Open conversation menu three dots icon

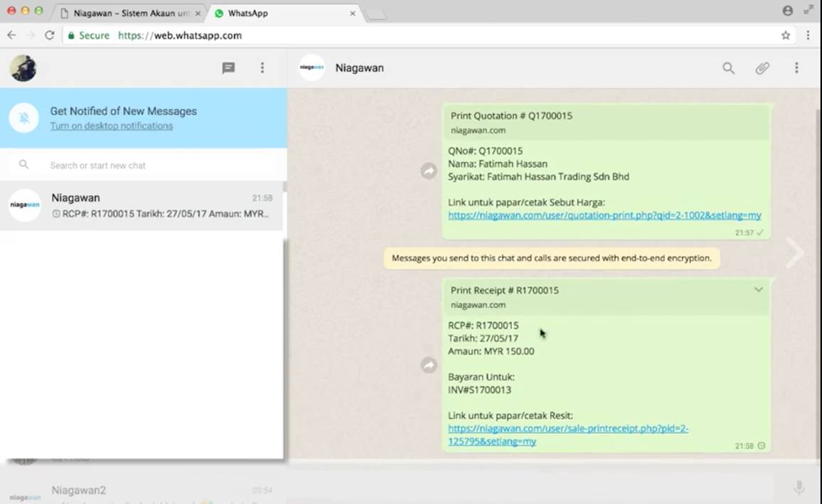(x=796, y=68)
